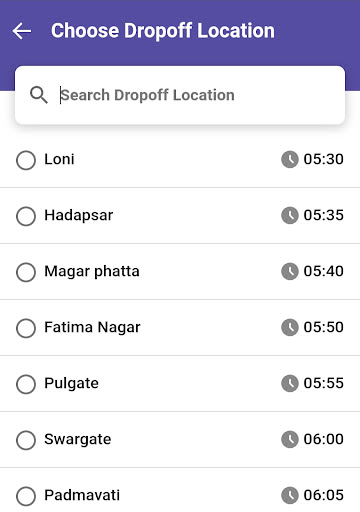Viewport: 360px width, 512px height.
Task: Choose Magar phatta radio option
Action: (26, 272)
